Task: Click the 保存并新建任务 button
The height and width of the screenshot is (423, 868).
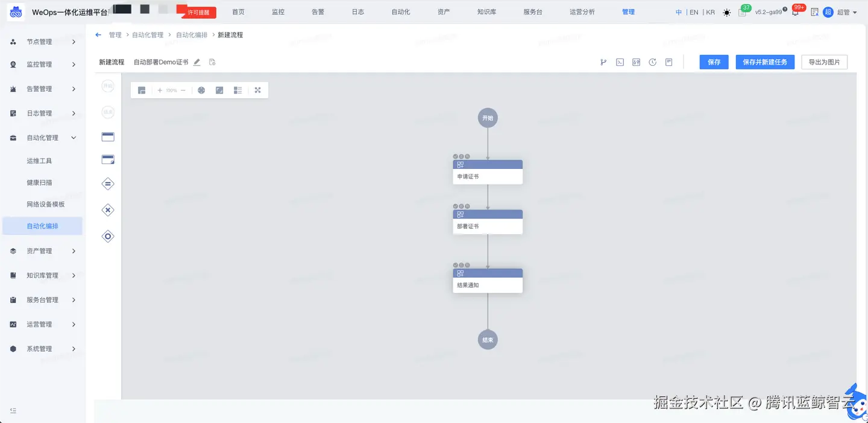Action: [x=765, y=62]
